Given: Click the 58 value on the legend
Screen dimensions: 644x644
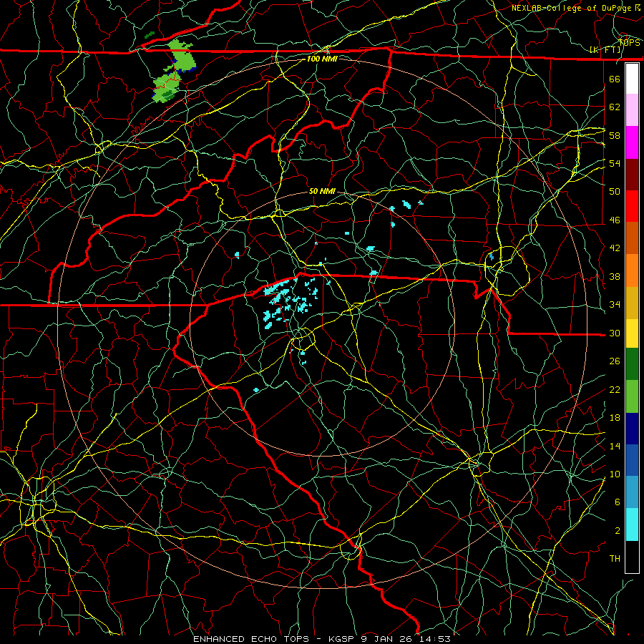Looking at the screenshot, I should pos(615,135).
